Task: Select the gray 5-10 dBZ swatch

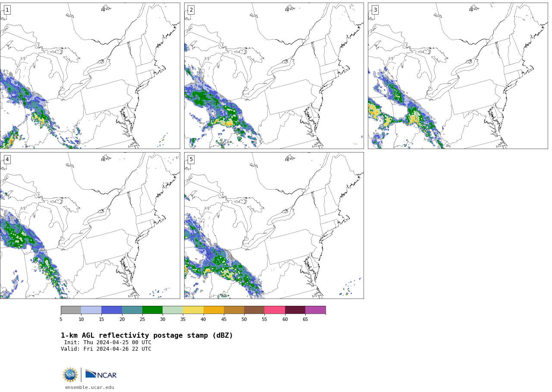Action: 71,310
